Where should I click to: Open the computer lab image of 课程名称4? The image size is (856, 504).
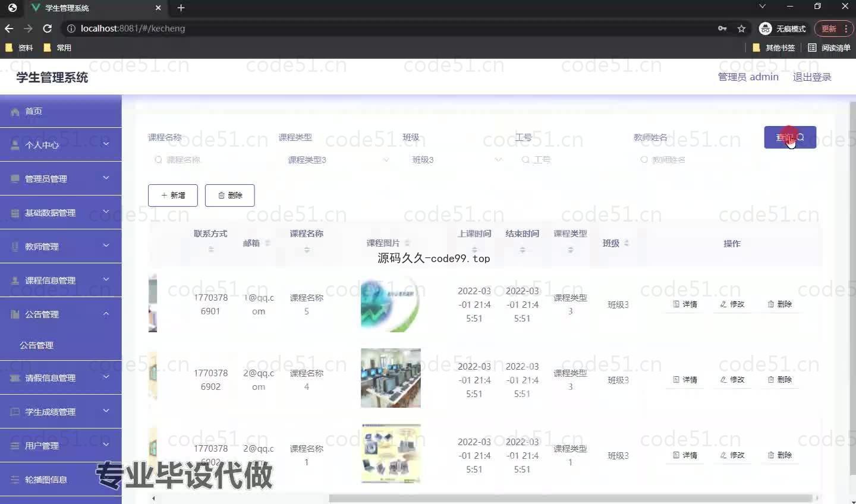click(391, 378)
